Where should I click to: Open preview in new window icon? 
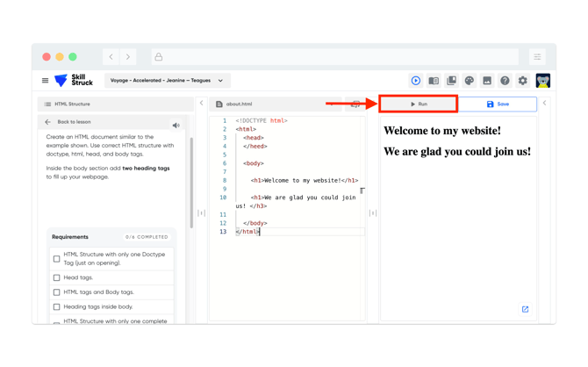[525, 309]
